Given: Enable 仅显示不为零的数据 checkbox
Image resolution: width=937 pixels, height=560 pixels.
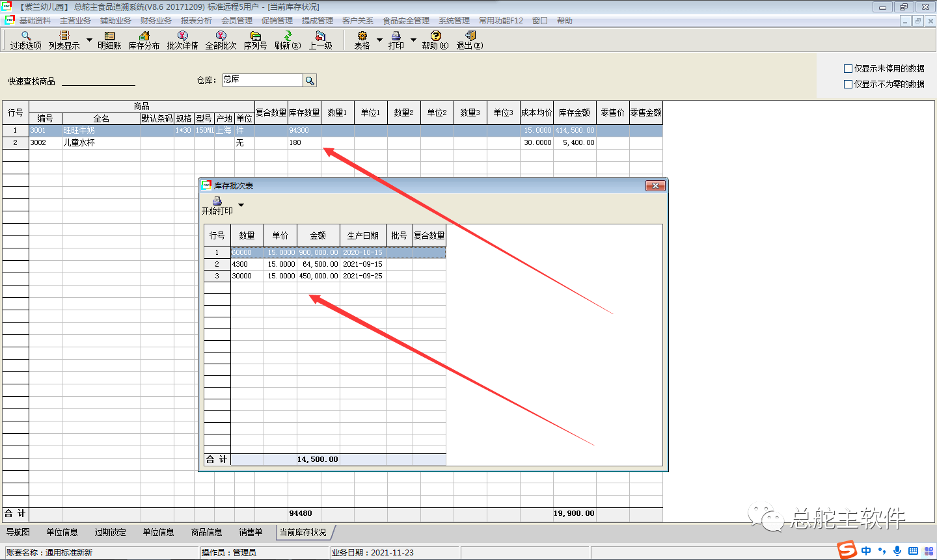Looking at the screenshot, I should tap(848, 84).
